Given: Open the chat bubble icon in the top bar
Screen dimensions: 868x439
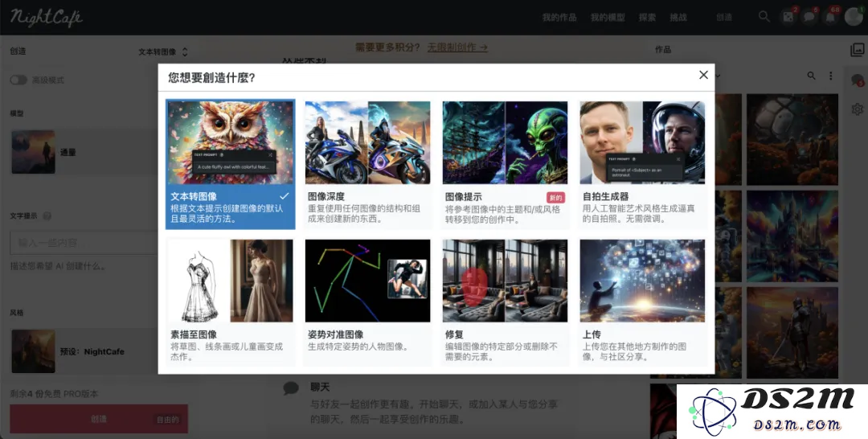Looking at the screenshot, I should 809,17.
